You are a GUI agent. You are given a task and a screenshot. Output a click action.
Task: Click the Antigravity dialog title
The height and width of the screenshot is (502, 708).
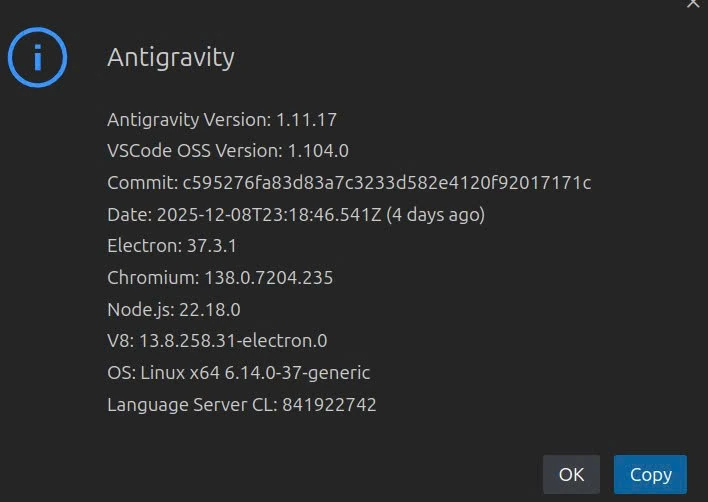click(x=171, y=57)
